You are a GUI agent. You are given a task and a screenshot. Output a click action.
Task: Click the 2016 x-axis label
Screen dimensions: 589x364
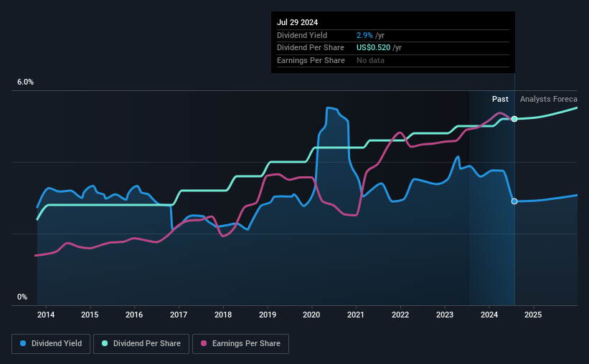[134, 315]
